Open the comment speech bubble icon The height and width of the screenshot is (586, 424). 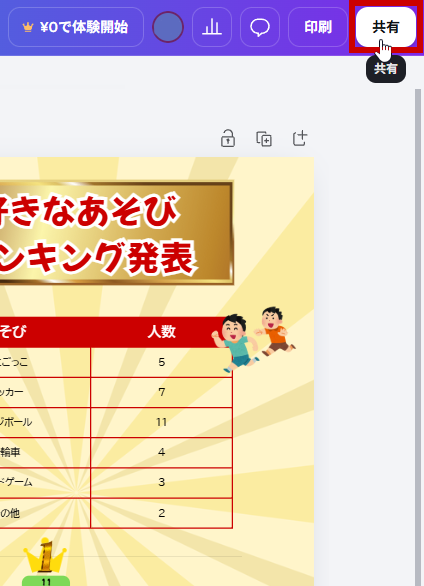260,27
